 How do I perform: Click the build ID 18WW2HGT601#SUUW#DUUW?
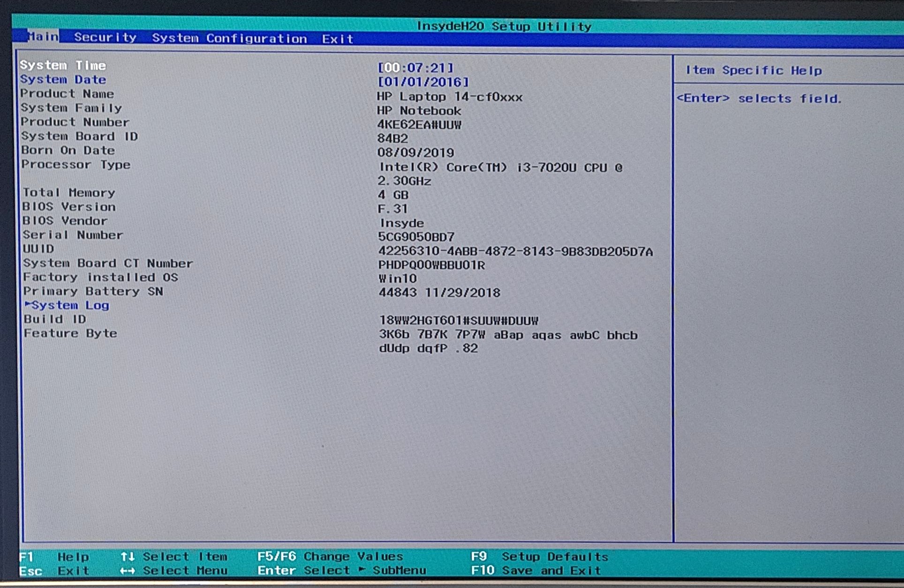(459, 321)
